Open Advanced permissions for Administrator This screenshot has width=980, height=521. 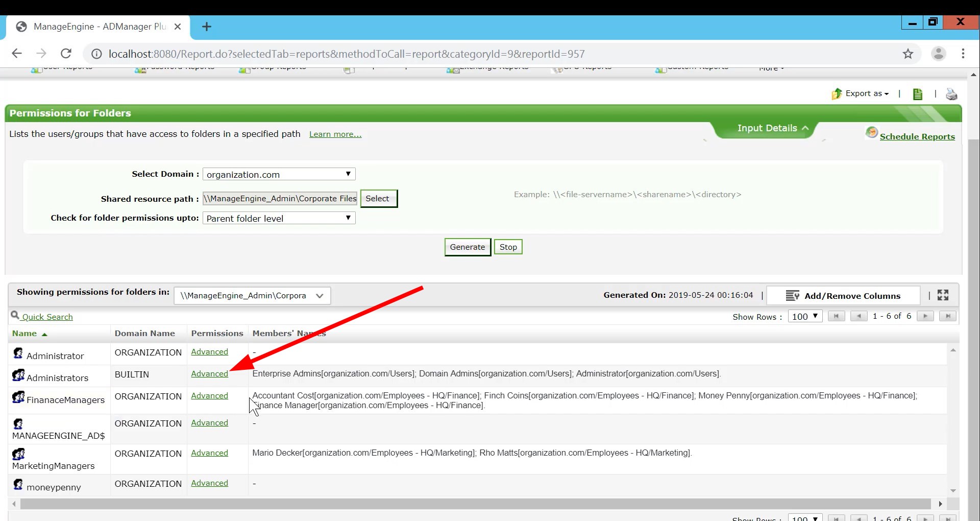pos(209,352)
